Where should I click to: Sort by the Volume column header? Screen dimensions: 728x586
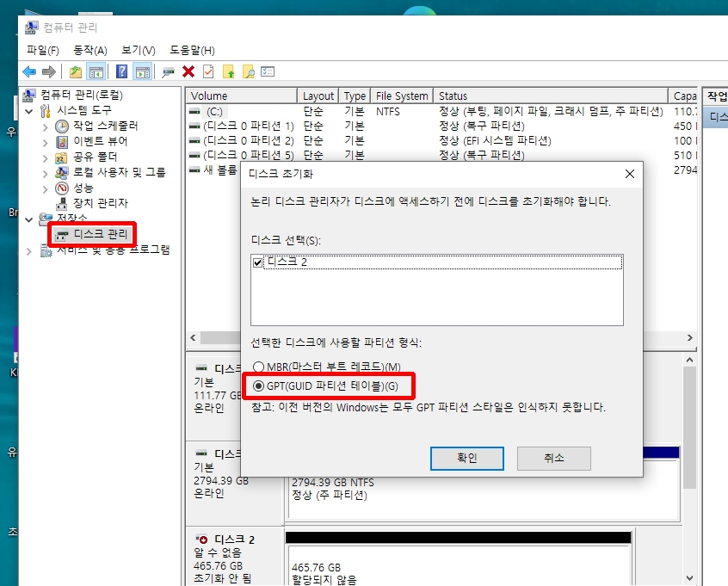coord(242,96)
